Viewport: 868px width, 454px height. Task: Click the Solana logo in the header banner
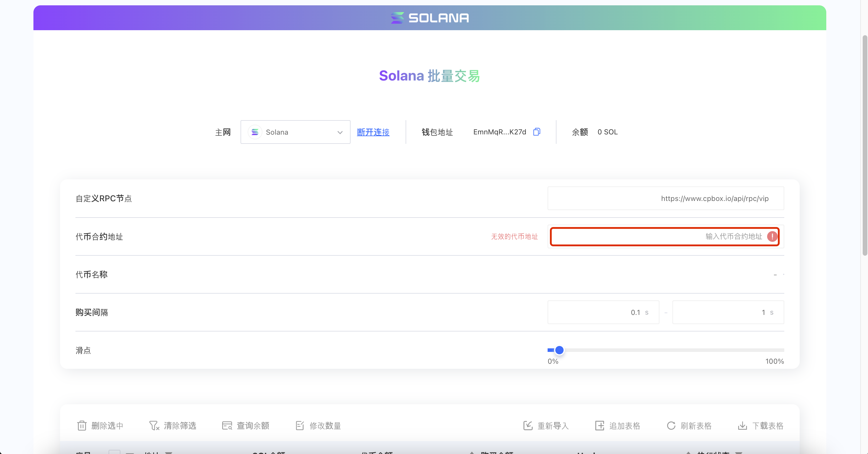[x=430, y=18]
